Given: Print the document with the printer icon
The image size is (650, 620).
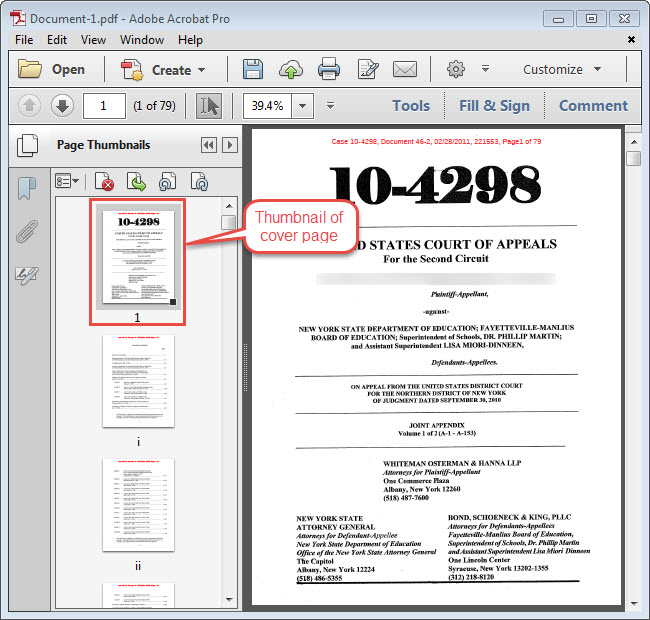Looking at the screenshot, I should pyautogui.click(x=329, y=70).
